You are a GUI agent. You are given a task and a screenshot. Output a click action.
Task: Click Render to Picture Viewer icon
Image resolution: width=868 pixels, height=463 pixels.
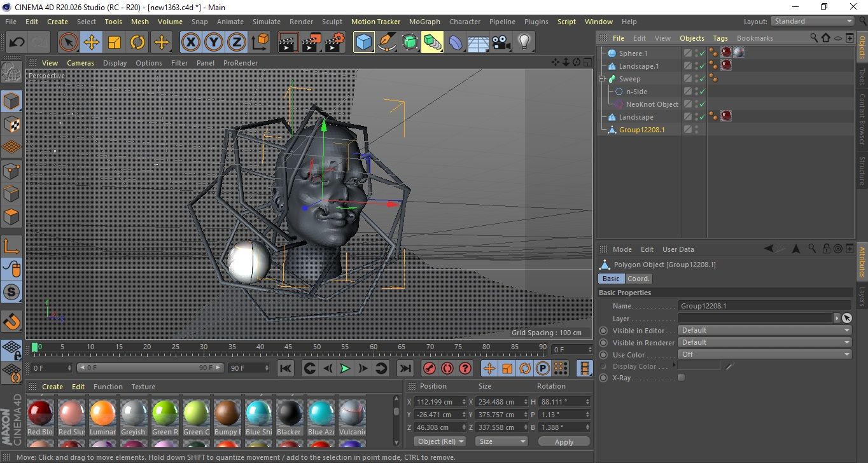[311, 43]
